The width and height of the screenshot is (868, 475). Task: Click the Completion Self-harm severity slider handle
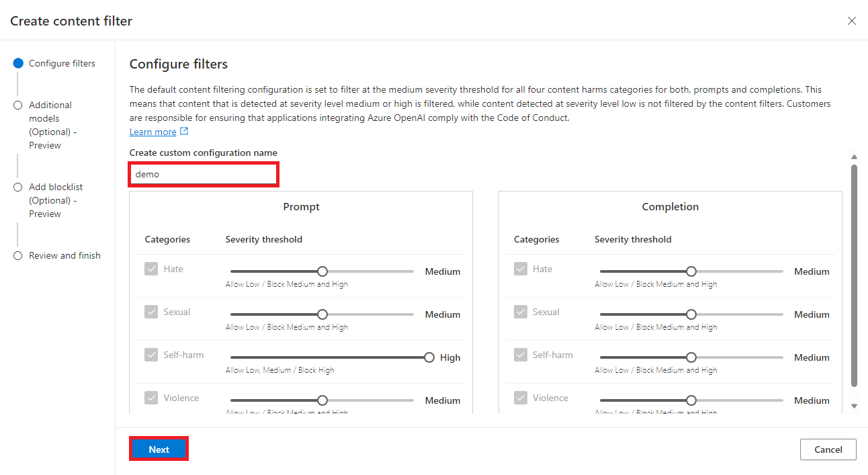[x=691, y=357]
